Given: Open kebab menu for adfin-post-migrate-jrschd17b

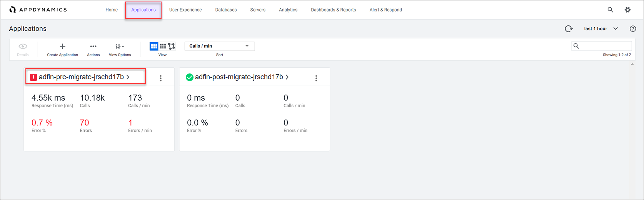Looking at the screenshot, I should (316, 78).
